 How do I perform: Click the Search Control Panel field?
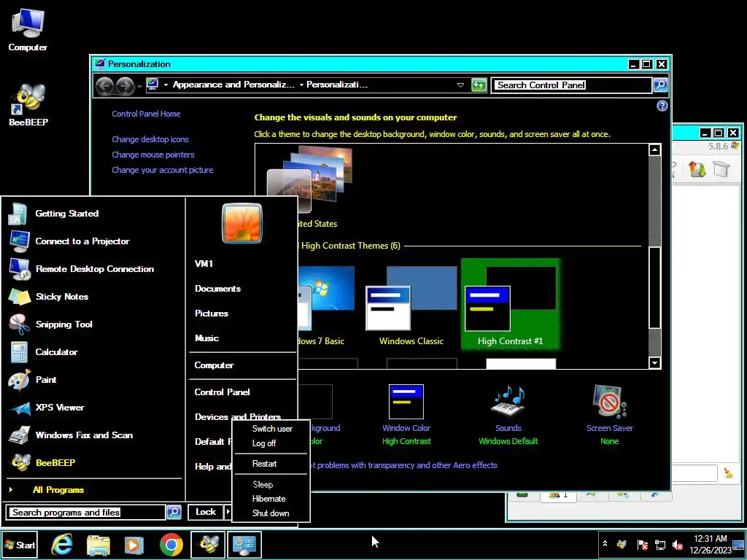pos(572,85)
